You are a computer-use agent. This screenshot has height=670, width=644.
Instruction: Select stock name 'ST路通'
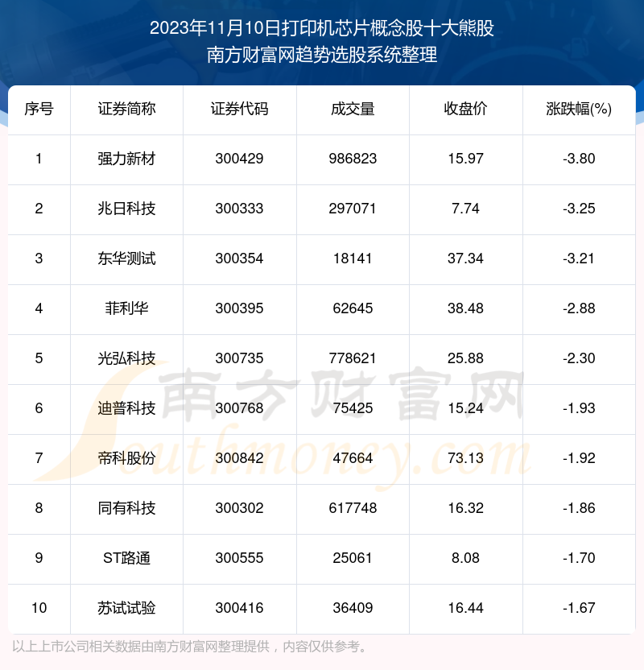coord(126,559)
